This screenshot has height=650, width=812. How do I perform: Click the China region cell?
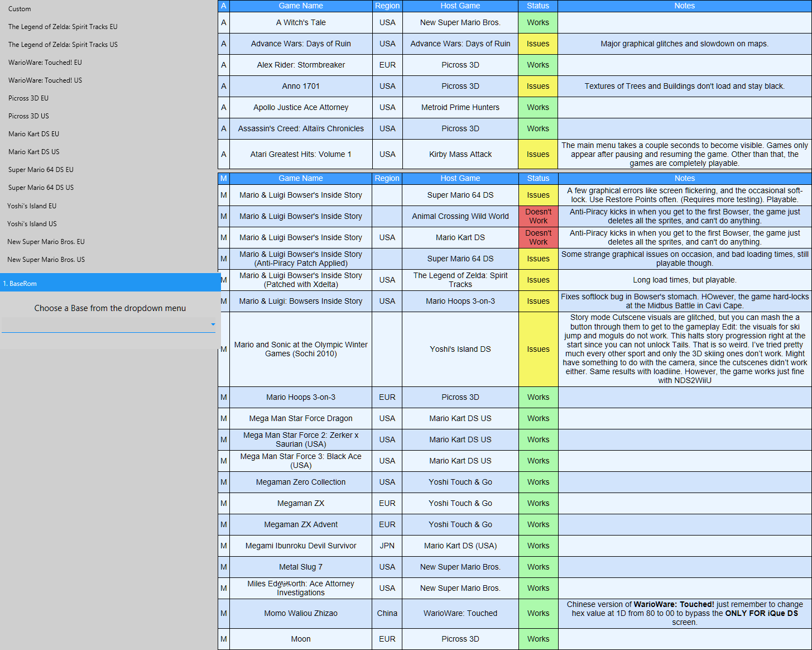pos(387,614)
